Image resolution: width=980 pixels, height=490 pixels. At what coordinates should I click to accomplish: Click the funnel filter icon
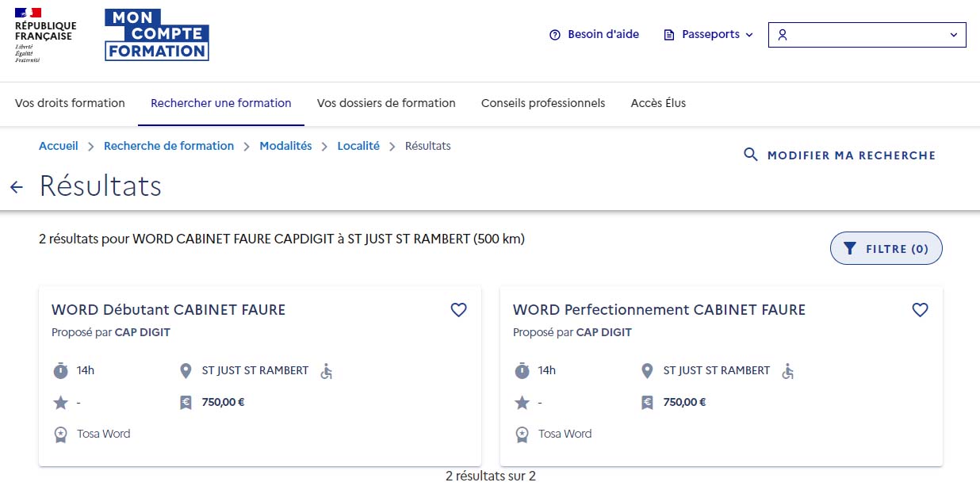pos(850,249)
